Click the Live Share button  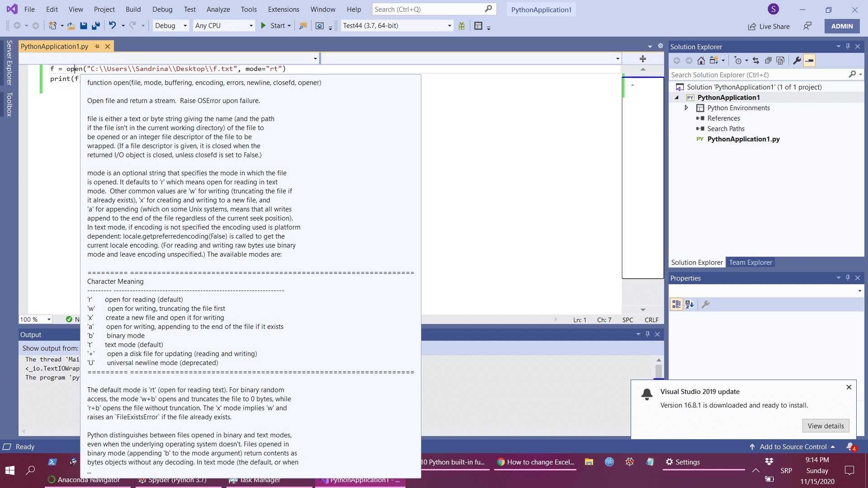[769, 26]
